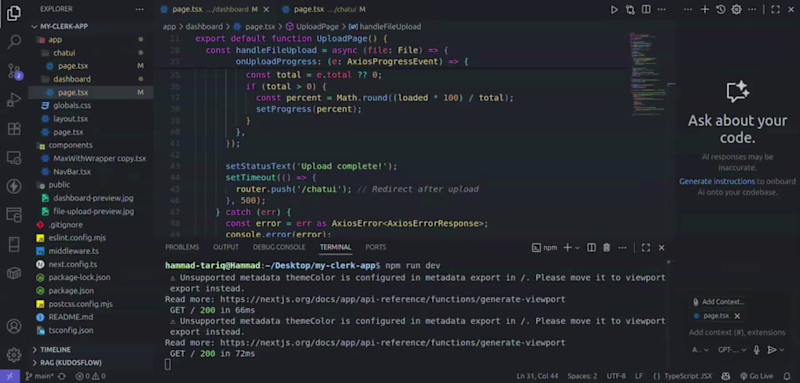Open the Manage gear in activity bar
The height and width of the screenshot is (383, 800).
14,354
